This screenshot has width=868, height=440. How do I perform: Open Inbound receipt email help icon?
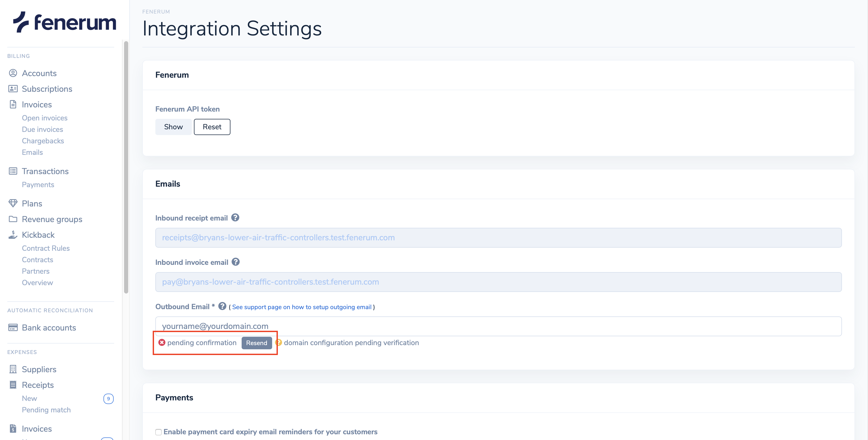(235, 218)
